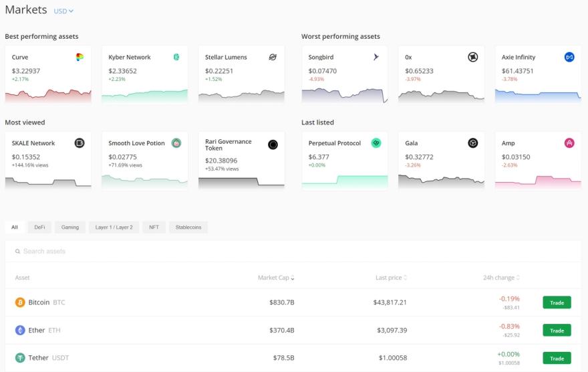Sort by Market Cap column
The image size is (588, 372).
pos(276,278)
